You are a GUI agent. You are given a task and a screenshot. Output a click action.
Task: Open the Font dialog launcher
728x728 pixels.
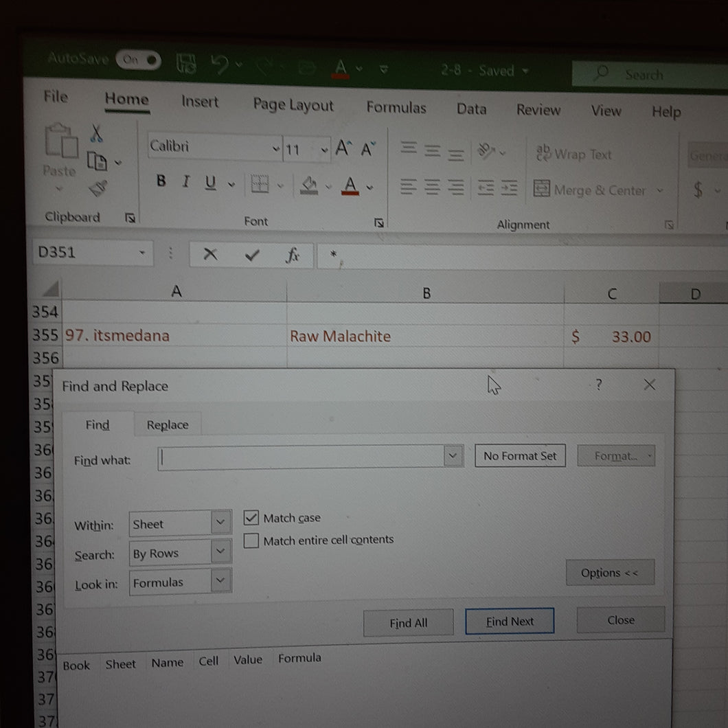tap(379, 223)
